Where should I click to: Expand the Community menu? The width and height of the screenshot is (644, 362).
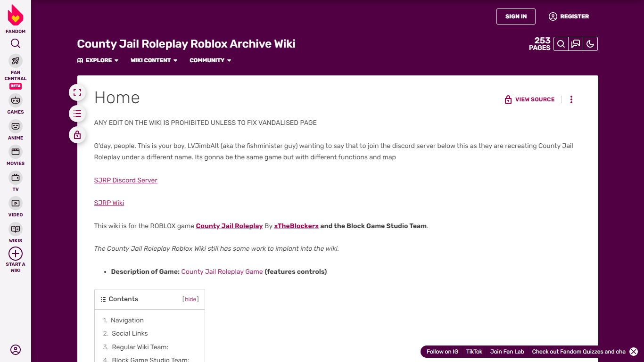pos(210,60)
